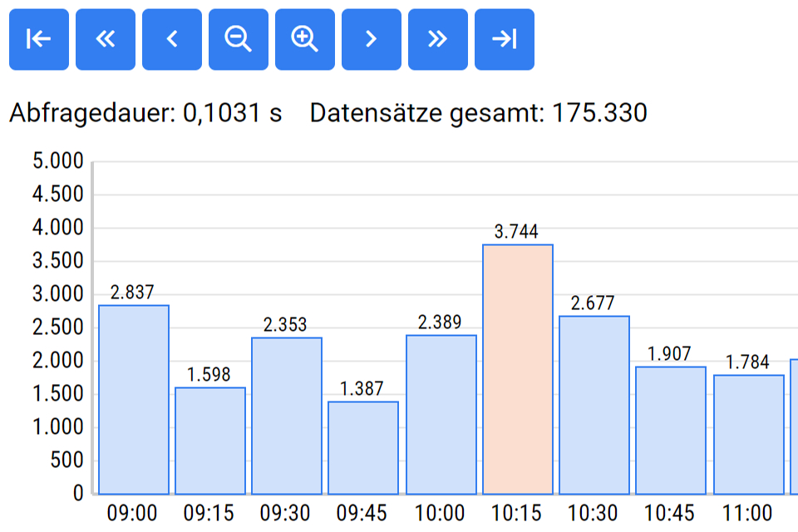Click the fast backward double-chevron button
798x532 pixels.
(x=105, y=39)
